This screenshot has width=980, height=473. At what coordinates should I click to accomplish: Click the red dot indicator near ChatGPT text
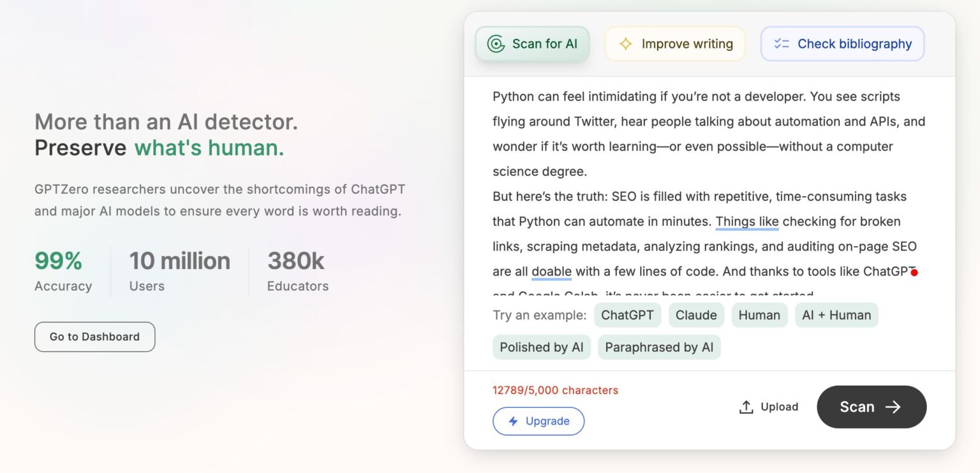click(915, 272)
